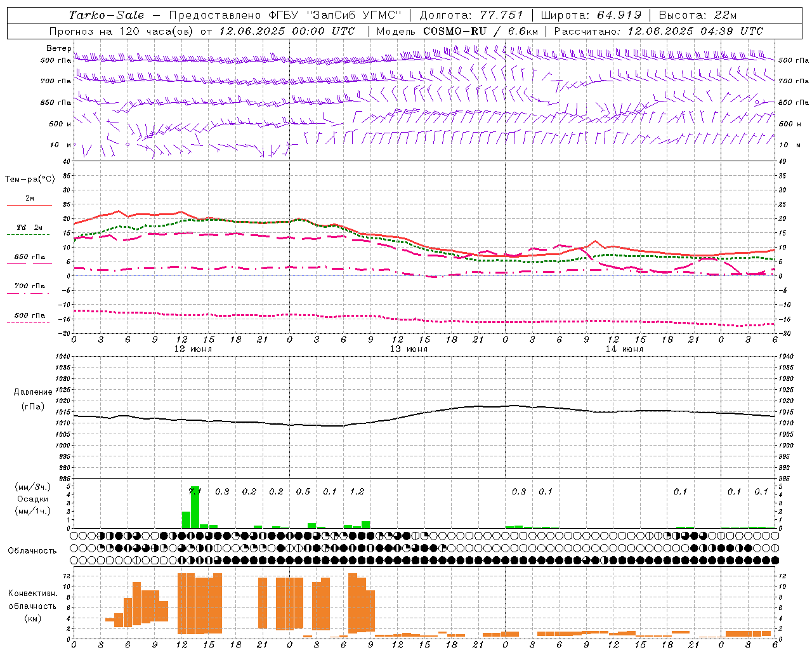Click the '500 м' wind level label on the right
Screen dimensions: 812x650
(x=789, y=124)
